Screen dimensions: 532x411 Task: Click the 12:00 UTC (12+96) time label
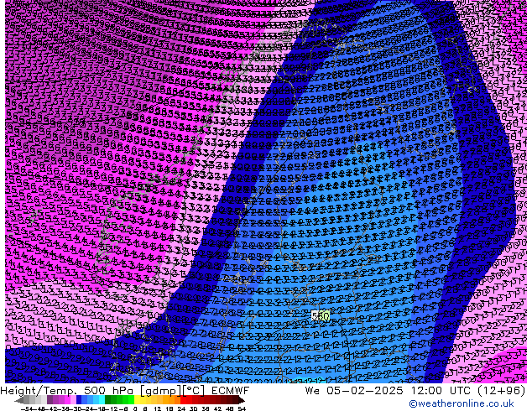pos(468,390)
